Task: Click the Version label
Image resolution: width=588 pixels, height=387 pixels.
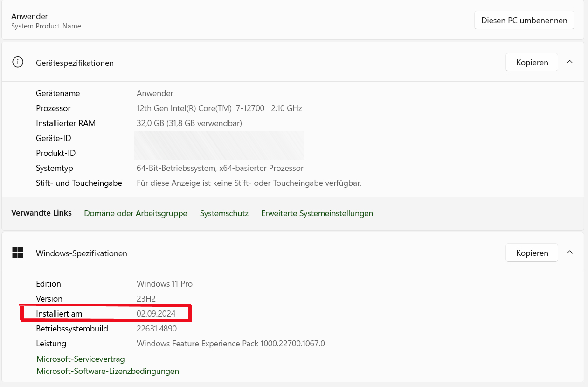Action: pos(49,299)
